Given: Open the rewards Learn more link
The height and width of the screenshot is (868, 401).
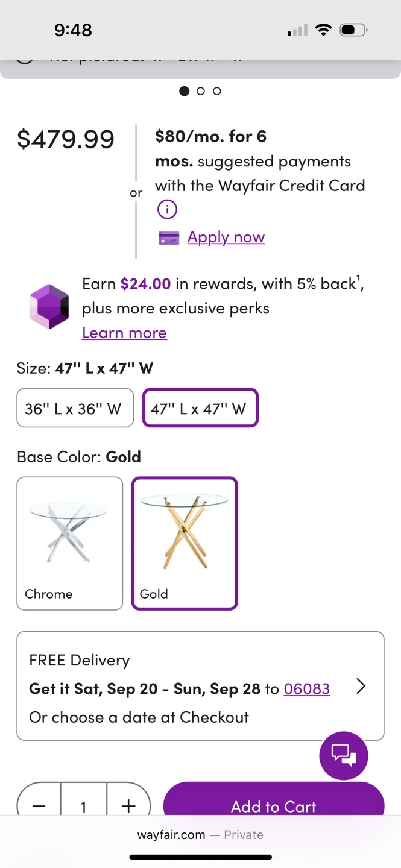Looking at the screenshot, I should [x=124, y=333].
